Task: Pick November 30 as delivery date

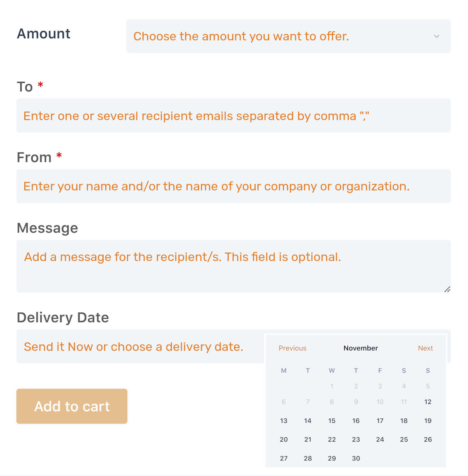Action: coord(356,458)
